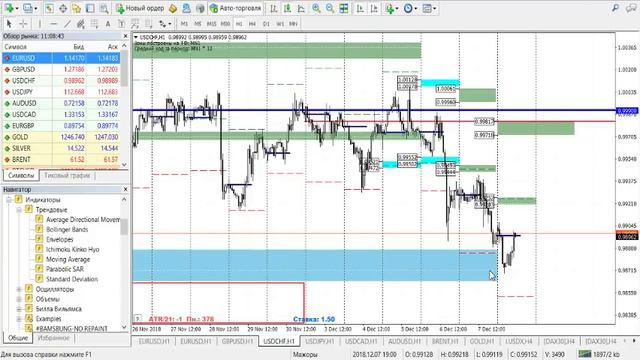This screenshot has height=360, width=640.
Task: Expand the Examples folder
Action: 19,319
